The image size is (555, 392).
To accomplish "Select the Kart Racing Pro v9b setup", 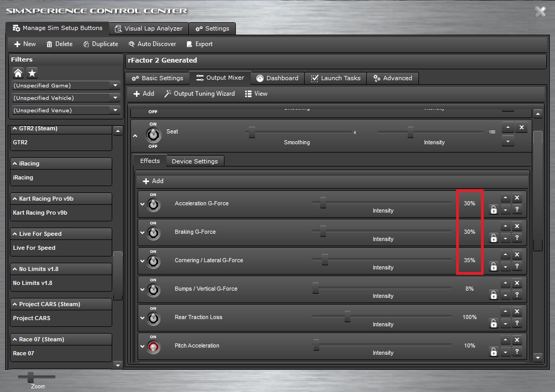I will tap(61, 213).
